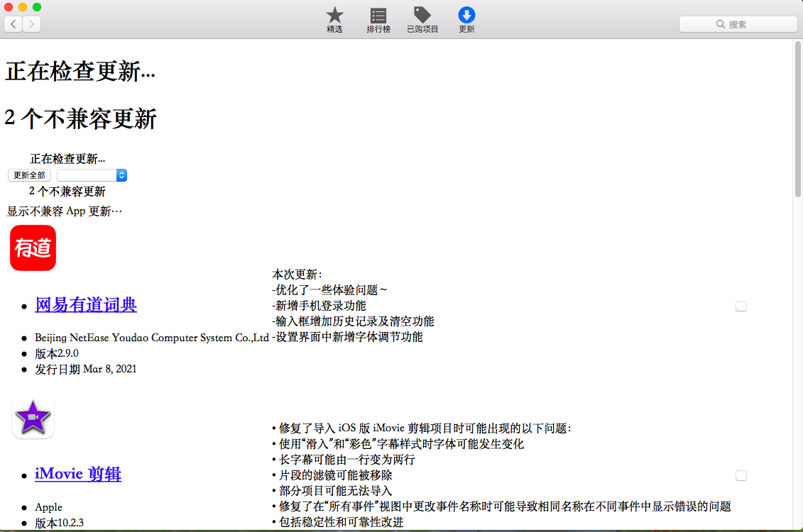Click the 更新 download arrow icon
Screen dimensions: 803x532
coord(466,15)
